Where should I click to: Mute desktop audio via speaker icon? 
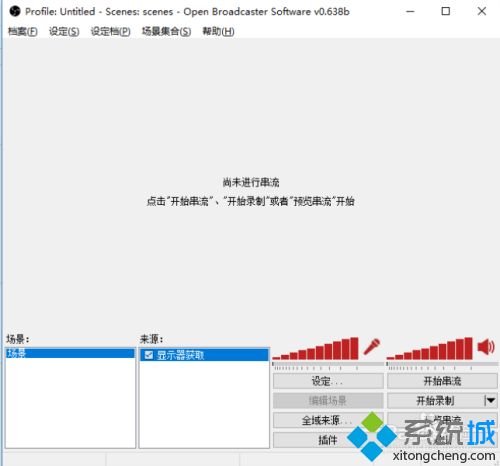point(486,347)
